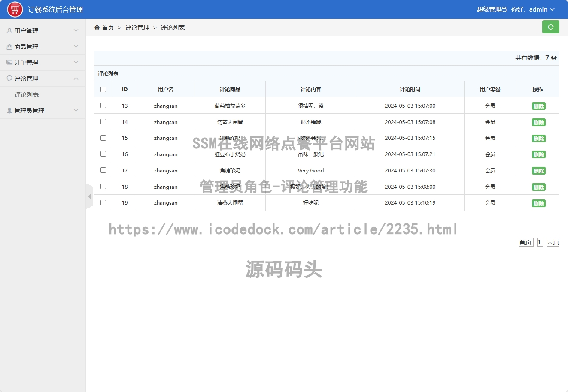Image resolution: width=568 pixels, height=392 pixels.
Task: Click the 评论时间 column header
Action: [410, 90]
